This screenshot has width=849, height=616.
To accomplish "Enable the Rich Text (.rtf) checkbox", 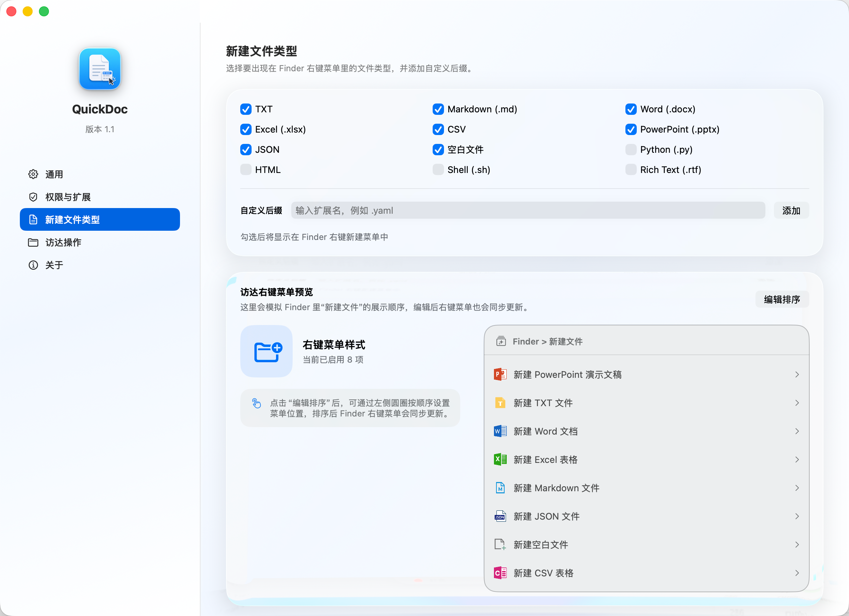I will pyautogui.click(x=631, y=170).
